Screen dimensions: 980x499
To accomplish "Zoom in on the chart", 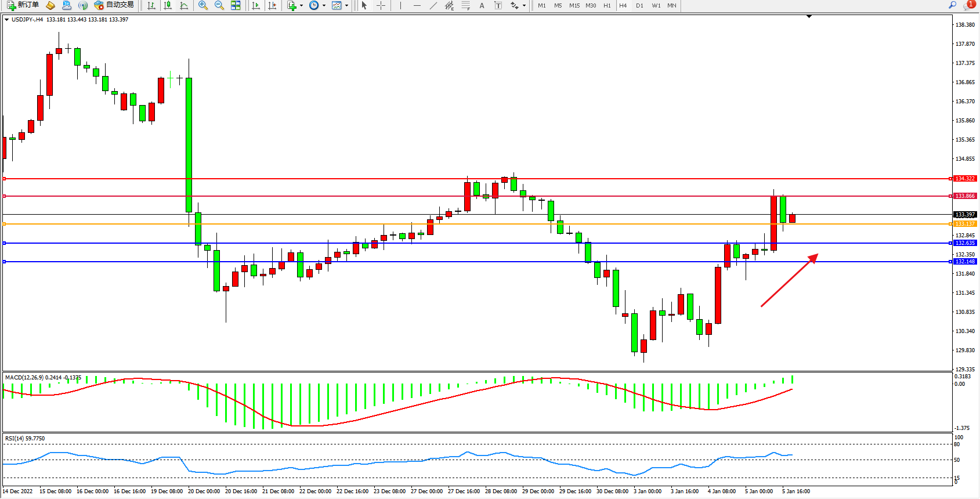I will 203,5.
